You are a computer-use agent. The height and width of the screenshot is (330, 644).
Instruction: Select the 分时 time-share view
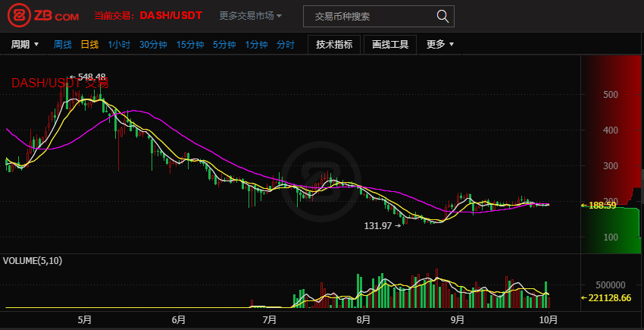pyautogui.click(x=286, y=45)
